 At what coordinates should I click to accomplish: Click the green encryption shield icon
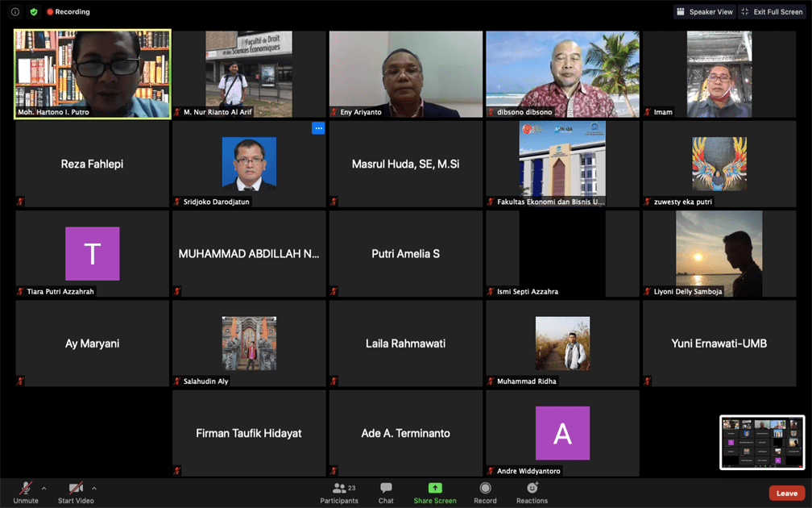[x=34, y=12]
